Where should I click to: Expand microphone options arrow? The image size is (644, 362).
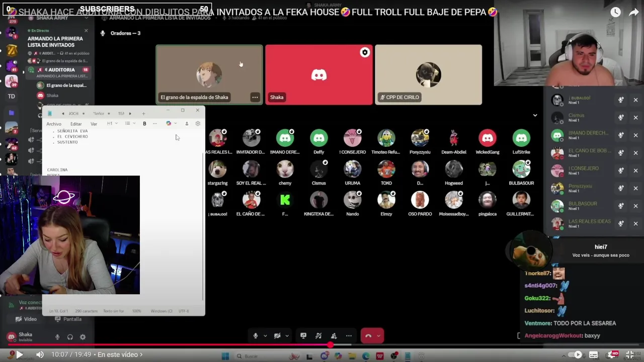point(265,336)
